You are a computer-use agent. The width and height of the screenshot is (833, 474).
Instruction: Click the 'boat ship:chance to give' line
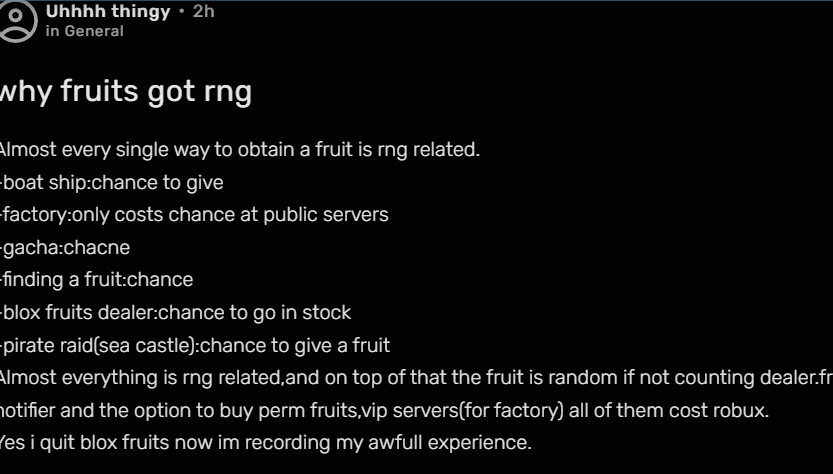pyautogui.click(x=112, y=183)
